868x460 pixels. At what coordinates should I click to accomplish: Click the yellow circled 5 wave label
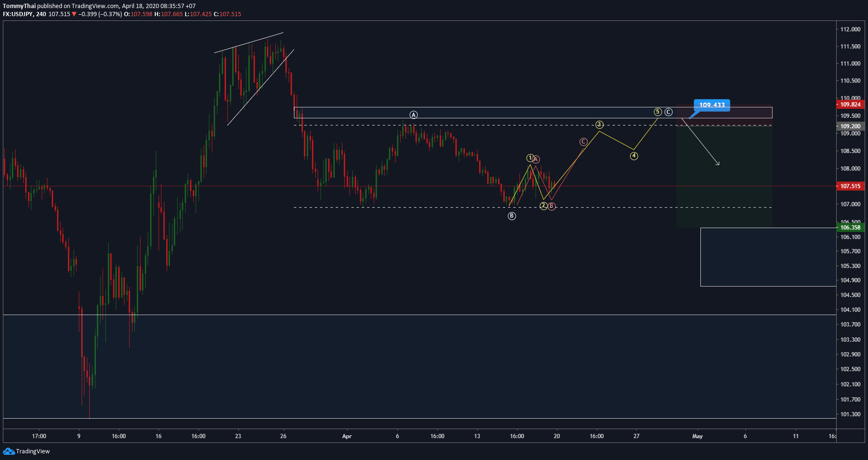[658, 112]
